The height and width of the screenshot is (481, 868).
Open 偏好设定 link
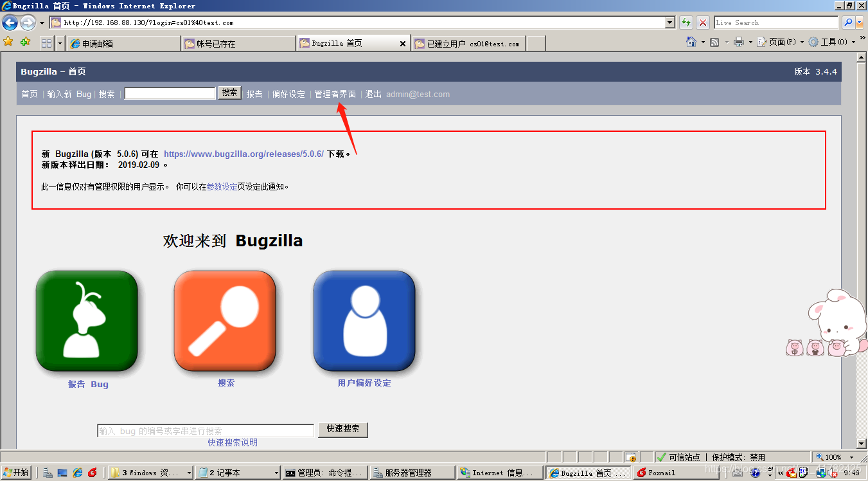pyautogui.click(x=288, y=94)
